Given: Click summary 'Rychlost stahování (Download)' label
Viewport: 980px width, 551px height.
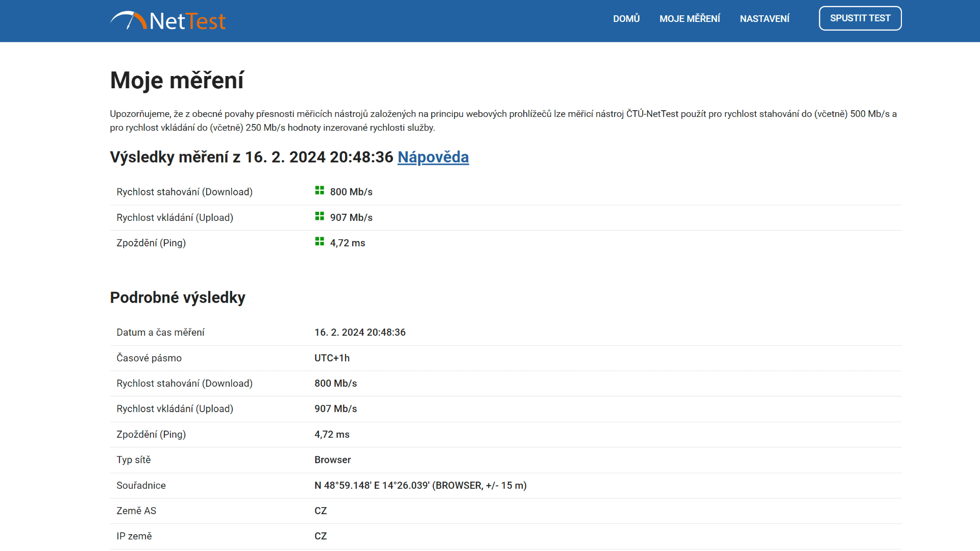Looking at the screenshot, I should (184, 192).
